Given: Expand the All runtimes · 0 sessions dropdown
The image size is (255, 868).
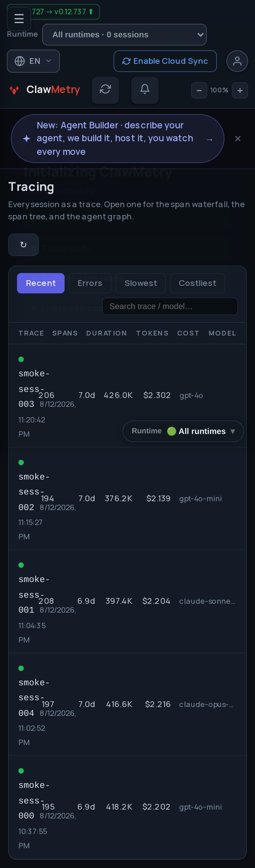Looking at the screenshot, I should 124,35.
